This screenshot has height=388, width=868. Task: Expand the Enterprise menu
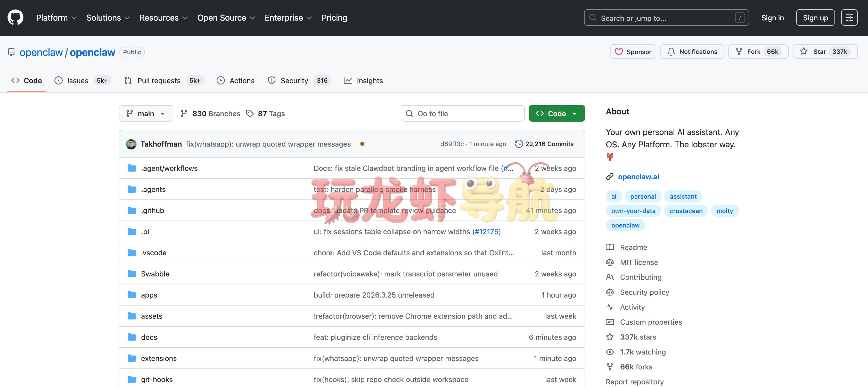[x=288, y=18]
